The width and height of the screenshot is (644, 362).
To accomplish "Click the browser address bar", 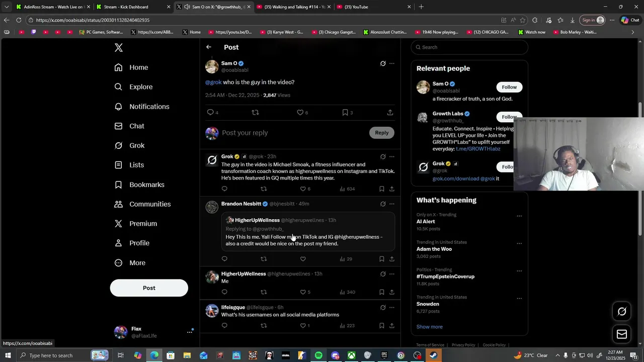I will 262,20.
